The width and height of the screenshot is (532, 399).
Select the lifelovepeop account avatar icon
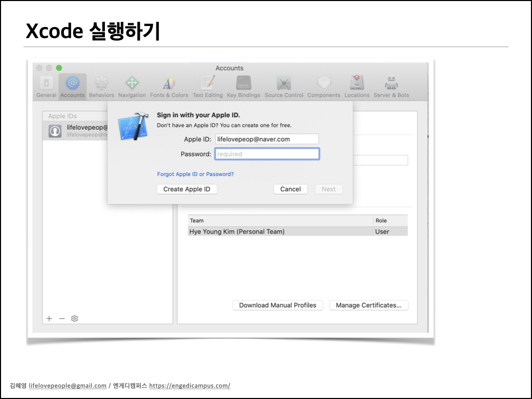pyautogui.click(x=55, y=131)
